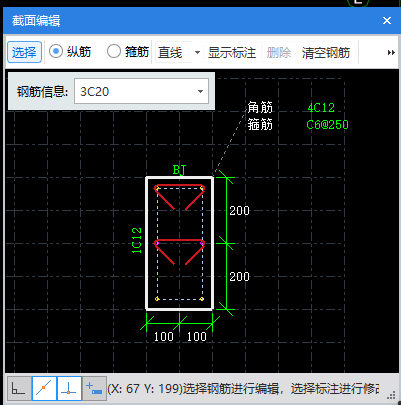Click into the 钢筋信息 input field

tap(141, 91)
